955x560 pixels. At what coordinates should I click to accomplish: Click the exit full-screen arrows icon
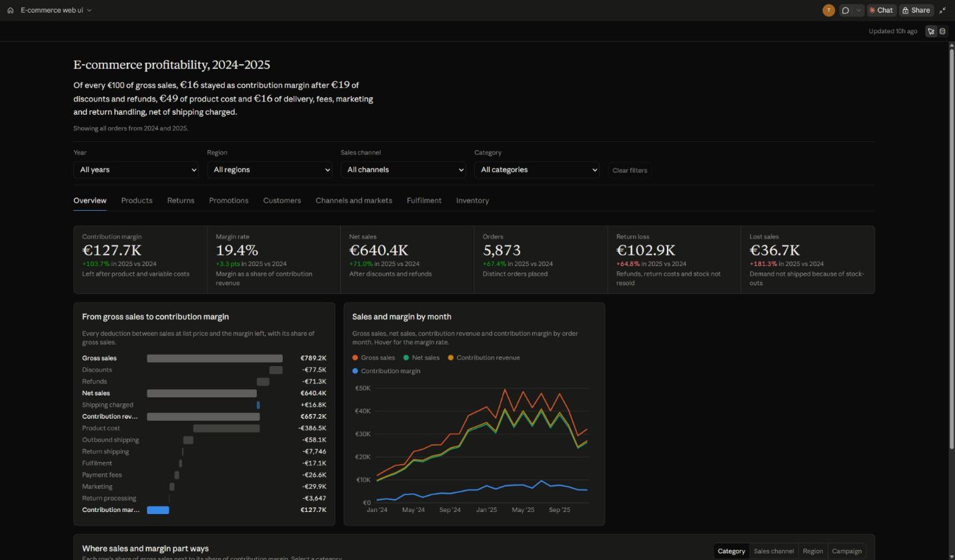coord(942,10)
